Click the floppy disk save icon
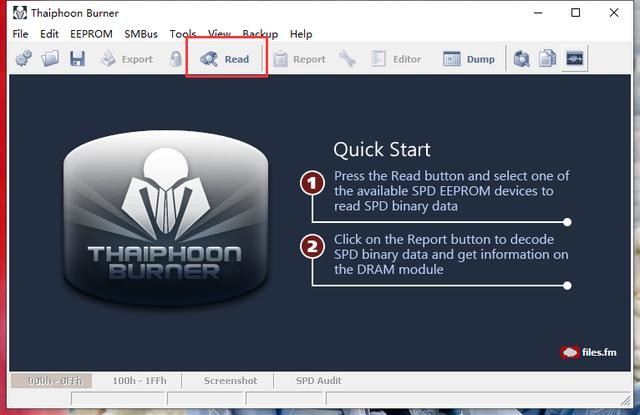 click(77, 59)
